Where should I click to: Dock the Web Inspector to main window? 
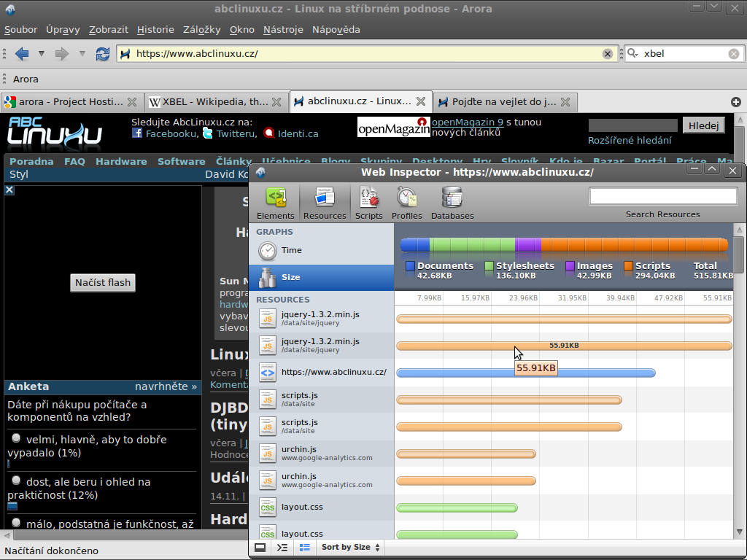(x=260, y=547)
